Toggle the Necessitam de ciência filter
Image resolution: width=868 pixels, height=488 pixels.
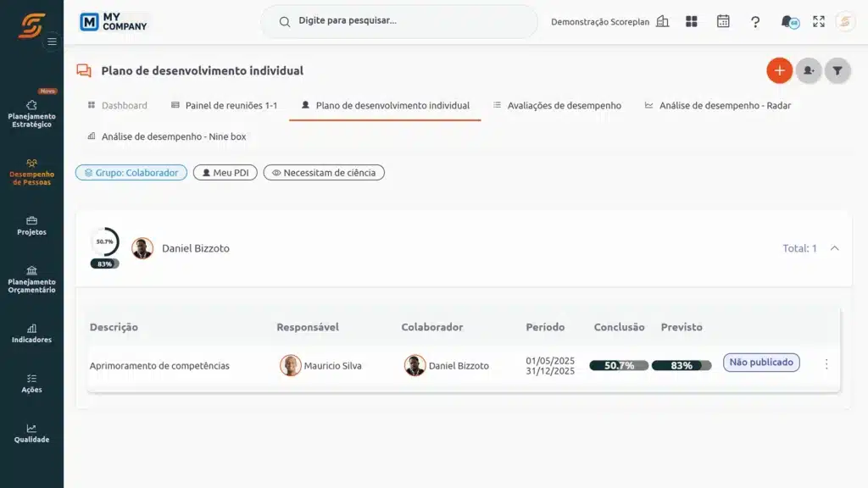click(x=326, y=172)
